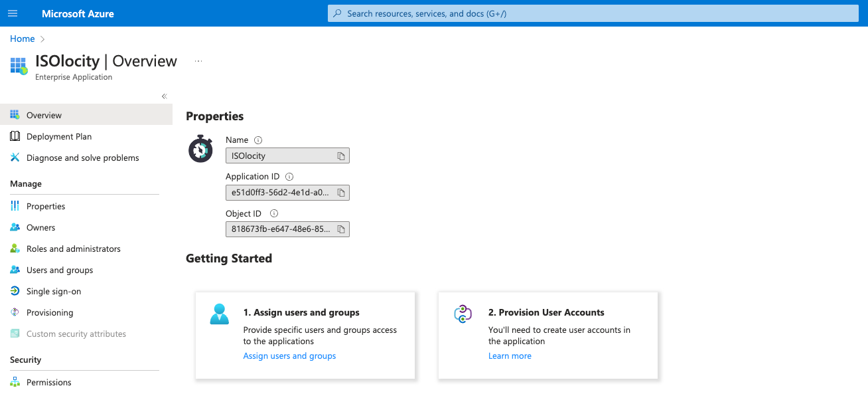Follow the Assign users and groups link

pyautogui.click(x=289, y=355)
